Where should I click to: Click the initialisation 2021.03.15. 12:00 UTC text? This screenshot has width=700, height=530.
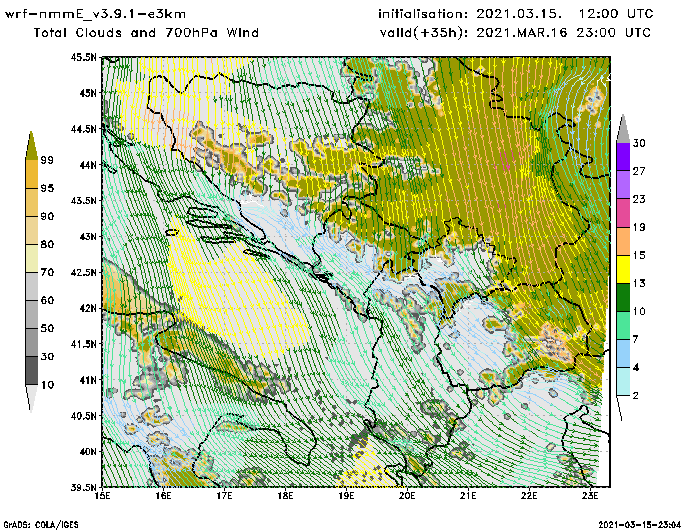pos(516,14)
